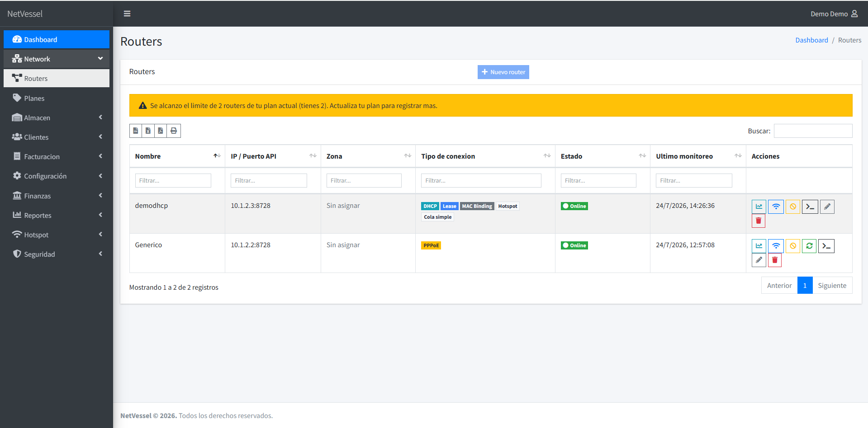This screenshot has width=868, height=428.
Task: Sort the table by Ultimo monitoreo
Action: coord(698,156)
